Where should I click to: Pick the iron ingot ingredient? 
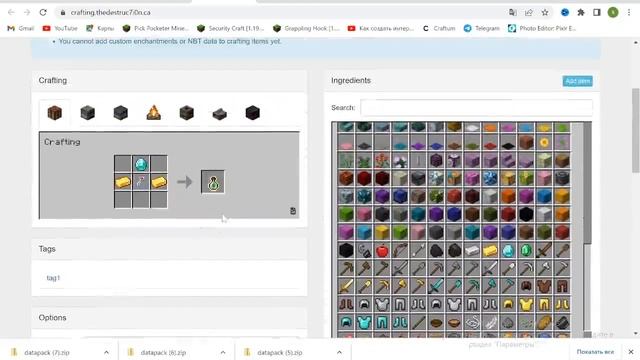pyautogui.click(x=472, y=251)
